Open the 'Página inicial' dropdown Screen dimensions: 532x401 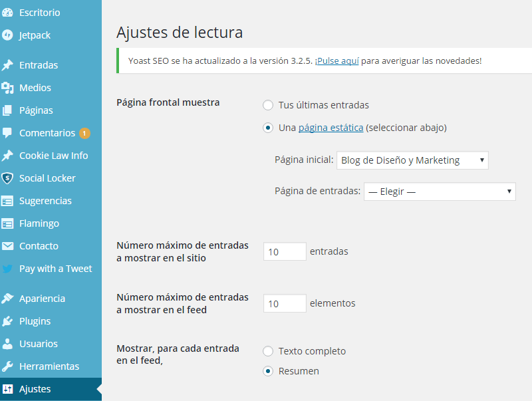[412, 160]
